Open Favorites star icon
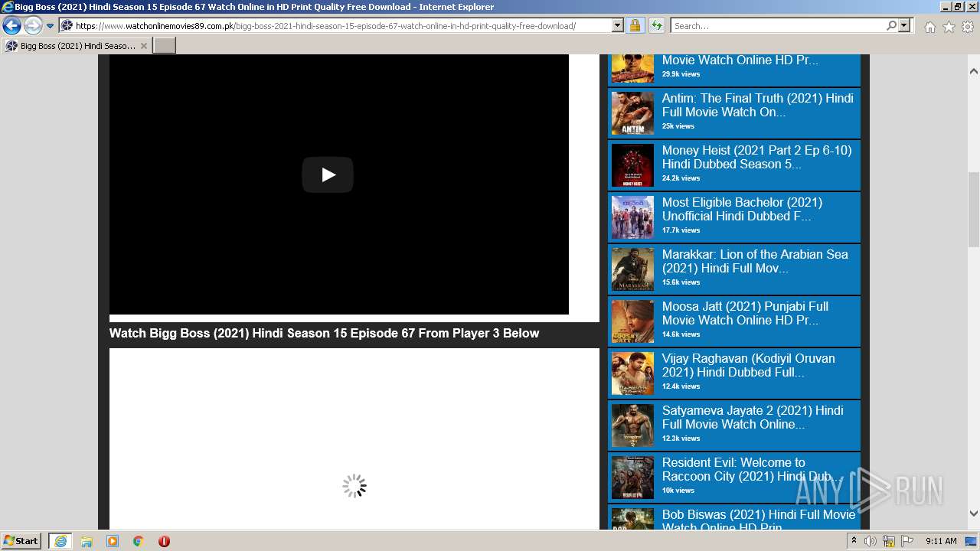Image resolution: width=980 pixels, height=551 pixels. (x=949, y=27)
